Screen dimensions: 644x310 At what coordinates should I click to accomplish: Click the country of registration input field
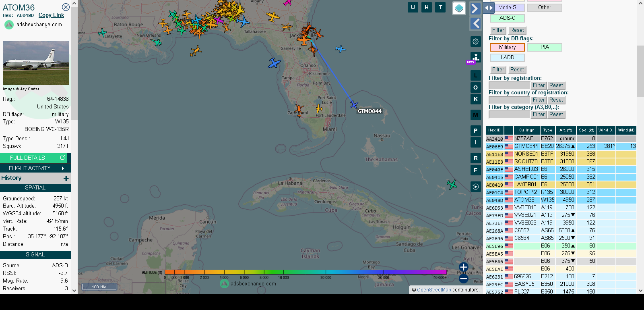click(509, 100)
